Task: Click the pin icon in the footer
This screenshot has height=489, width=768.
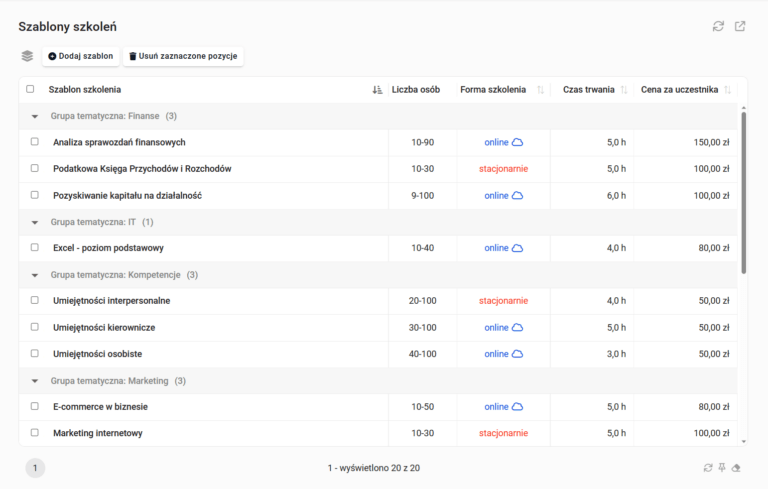Action: pyautogui.click(x=722, y=467)
